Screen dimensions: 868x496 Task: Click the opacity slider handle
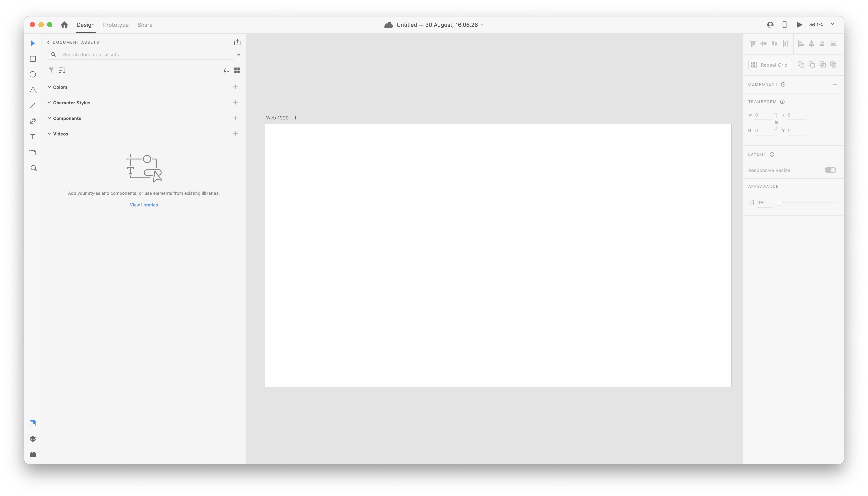pos(779,203)
